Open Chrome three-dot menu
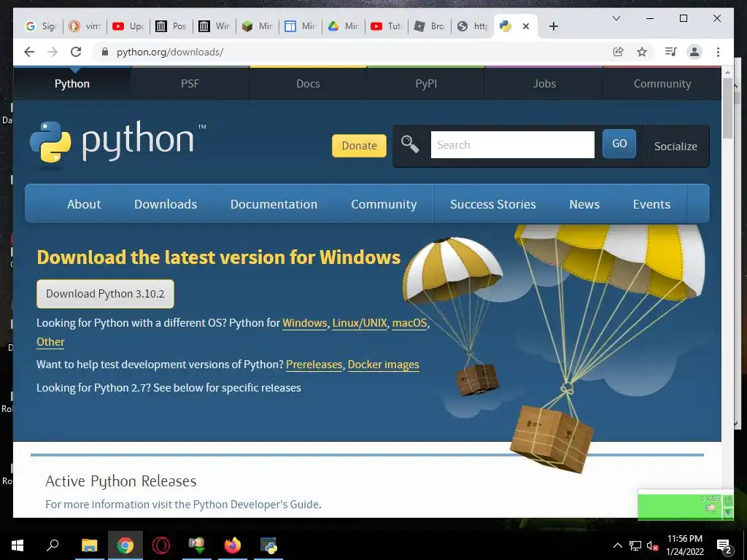The height and width of the screenshot is (560, 747). click(718, 52)
